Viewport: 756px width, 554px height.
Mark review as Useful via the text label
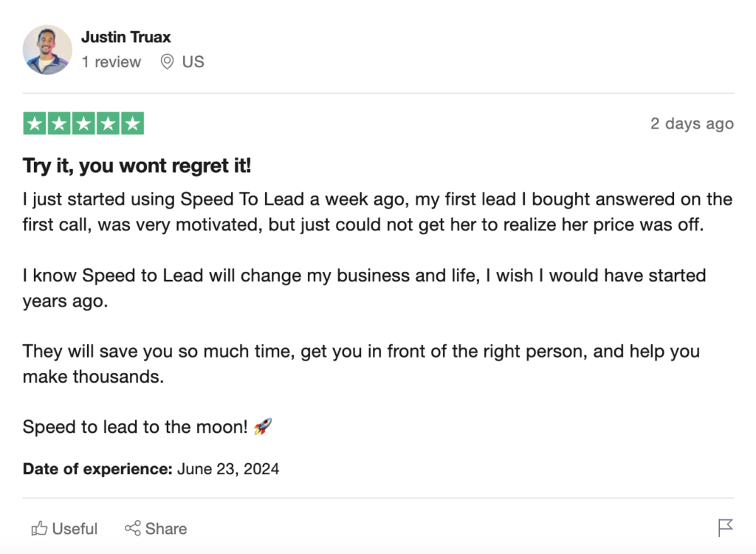pyautogui.click(x=75, y=529)
